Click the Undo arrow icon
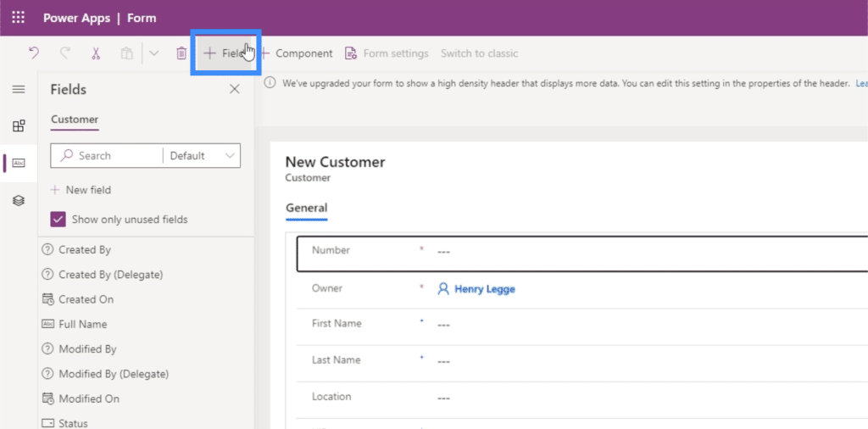 (x=34, y=53)
